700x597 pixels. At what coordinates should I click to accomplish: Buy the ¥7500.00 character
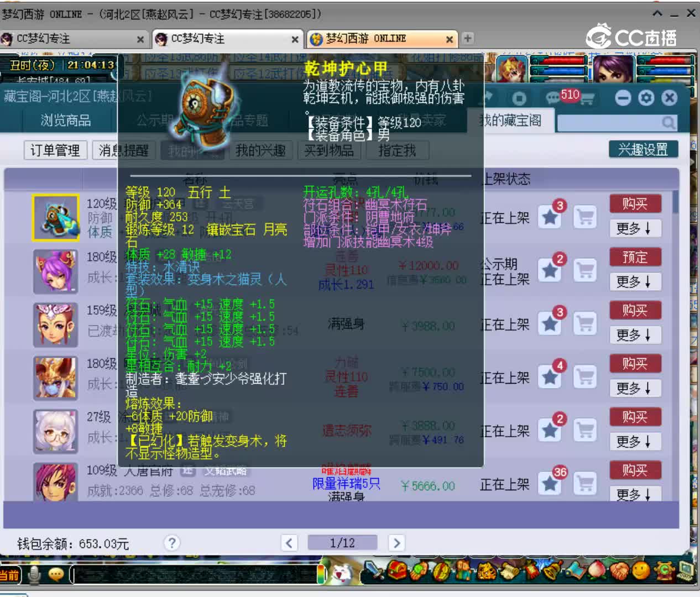635,364
